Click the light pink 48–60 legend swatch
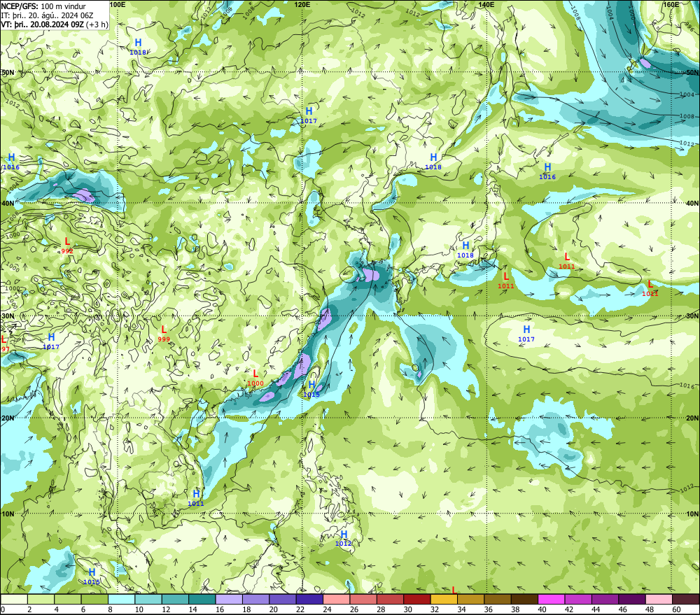The height and width of the screenshot is (615, 700). tap(659, 600)
